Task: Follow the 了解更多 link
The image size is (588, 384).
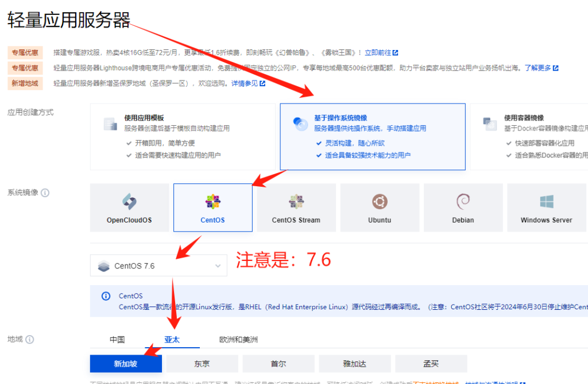Action: (541, 68)
